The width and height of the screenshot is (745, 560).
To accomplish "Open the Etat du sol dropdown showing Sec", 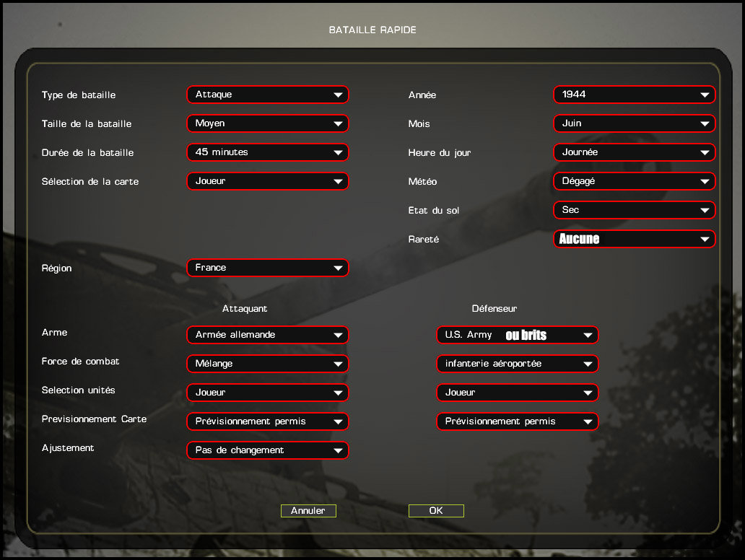I will (635, 210).
